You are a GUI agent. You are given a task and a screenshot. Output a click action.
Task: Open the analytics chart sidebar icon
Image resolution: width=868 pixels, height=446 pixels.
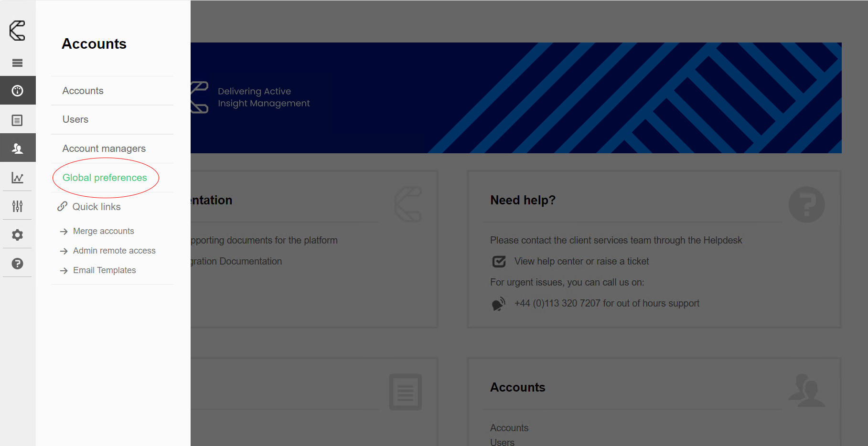click(17, 178)
